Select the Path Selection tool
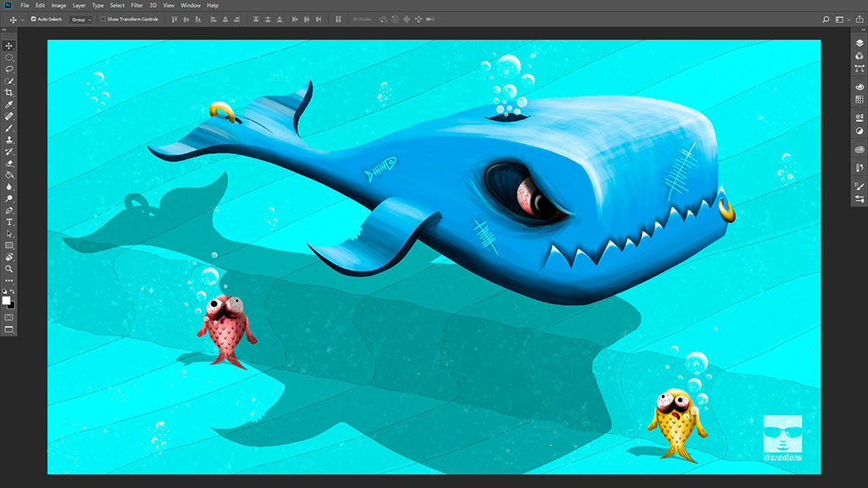868x488 pixels. click(8, 234)
